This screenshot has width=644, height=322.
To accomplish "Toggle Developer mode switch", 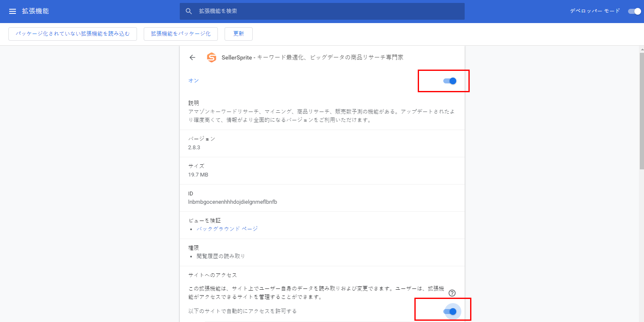I will point(634,11).
